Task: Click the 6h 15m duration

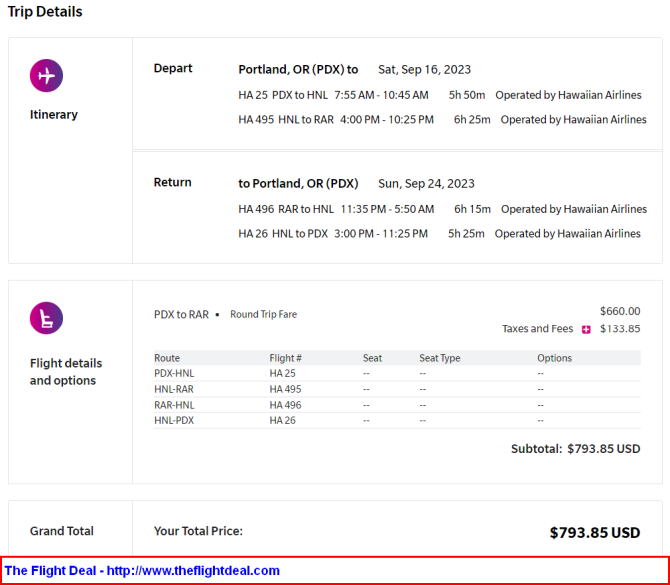Action: click(x=472, y=209)
